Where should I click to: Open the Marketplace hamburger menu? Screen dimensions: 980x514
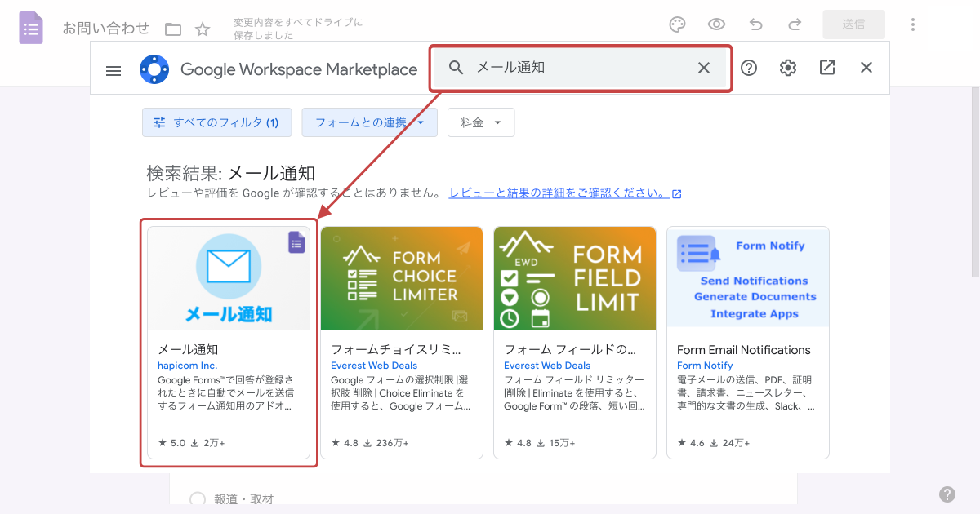pos(114,70)
